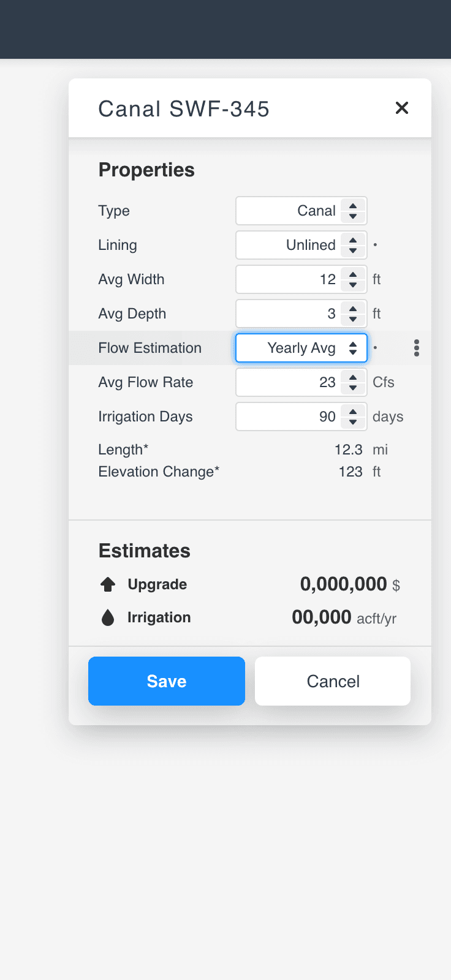Increase Irrigation Days with up arrow
Screen dimensions: 451x980
click(x=353, y=412)
